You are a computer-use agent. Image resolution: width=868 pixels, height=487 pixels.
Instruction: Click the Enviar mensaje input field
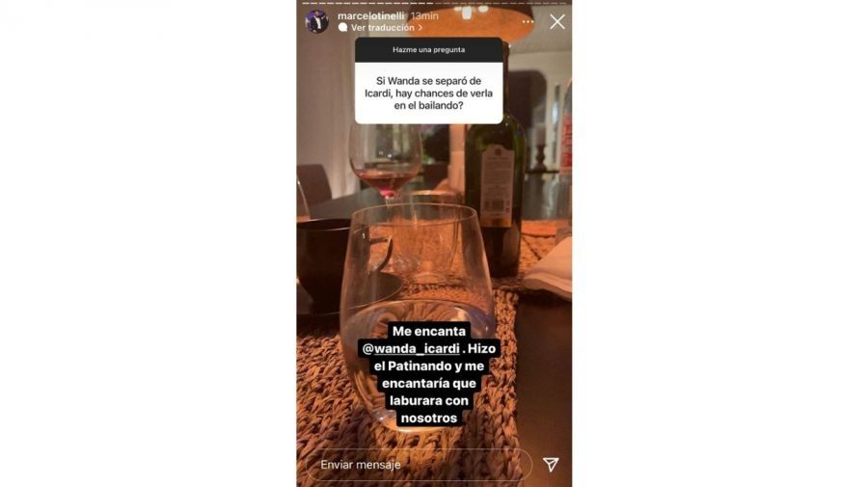pos(420,464)
